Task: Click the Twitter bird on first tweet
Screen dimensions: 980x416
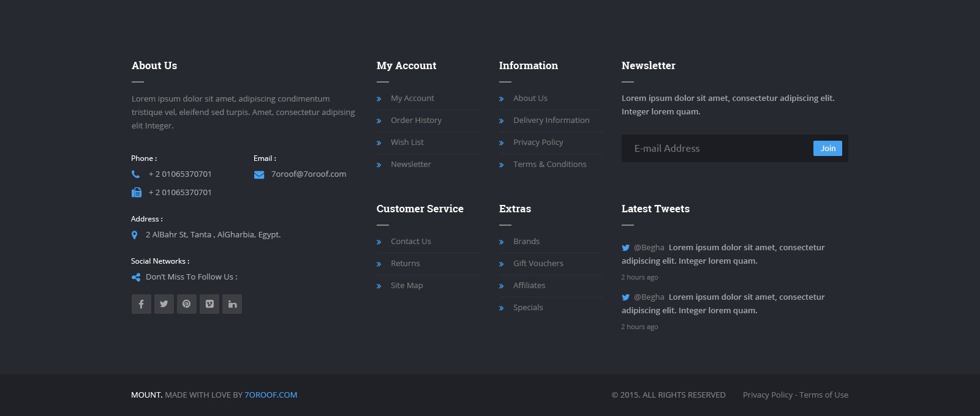Action: (625, 248)
